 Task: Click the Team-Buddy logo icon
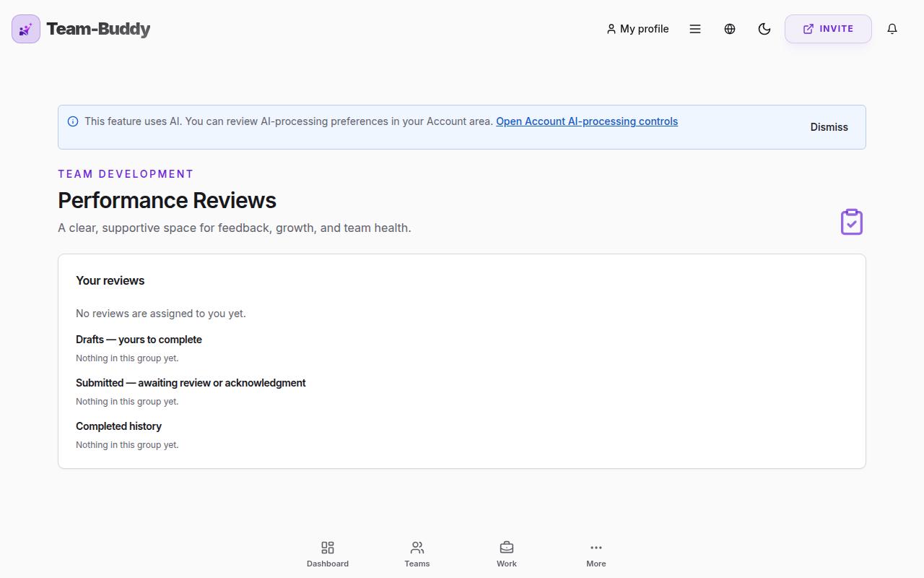click(26, 29)
